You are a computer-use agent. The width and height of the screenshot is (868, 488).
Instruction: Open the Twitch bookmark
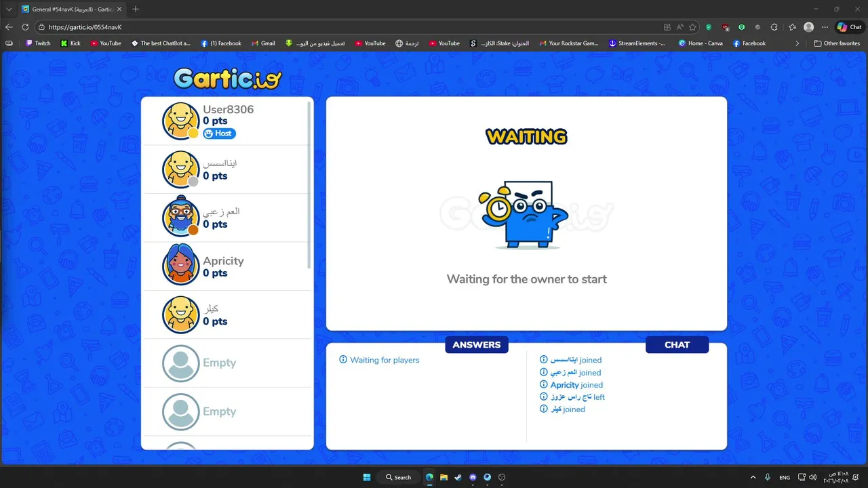pos(38,43)
